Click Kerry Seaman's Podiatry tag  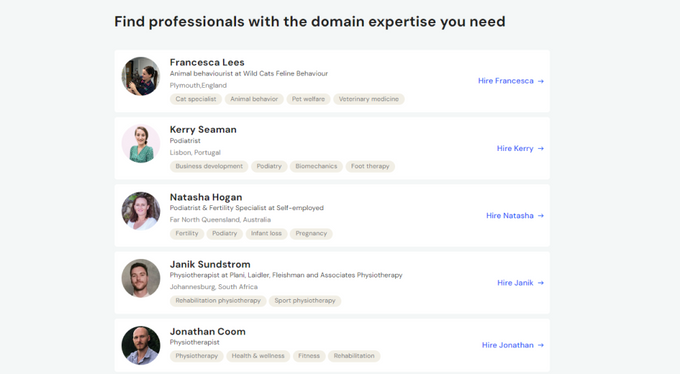[269, 167]
